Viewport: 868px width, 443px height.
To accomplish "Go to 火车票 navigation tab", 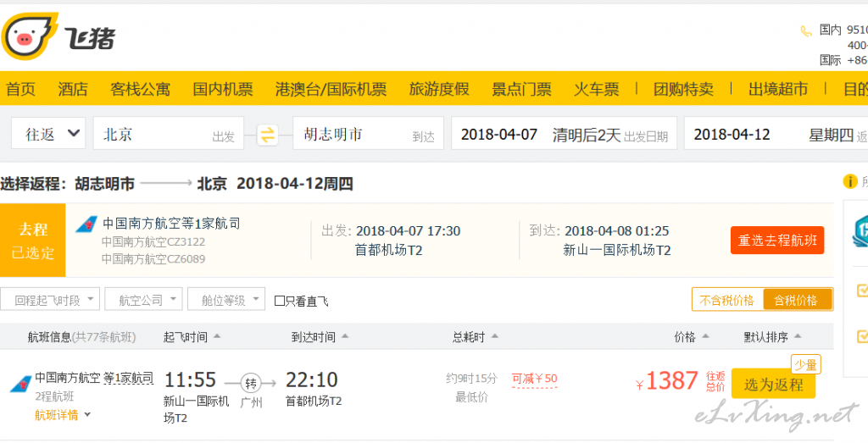I will [x=596, y=89].
